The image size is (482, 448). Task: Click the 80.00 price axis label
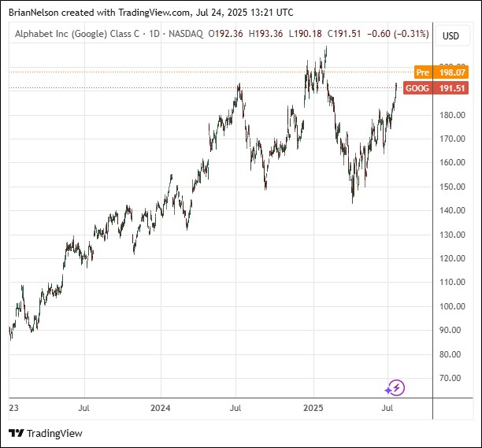tap(450, 354)
